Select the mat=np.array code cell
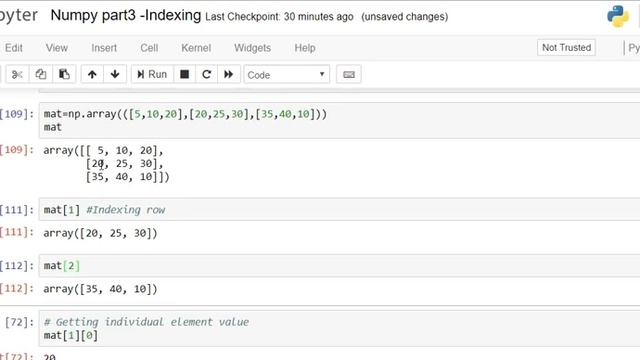 click(x=340, y=120)
